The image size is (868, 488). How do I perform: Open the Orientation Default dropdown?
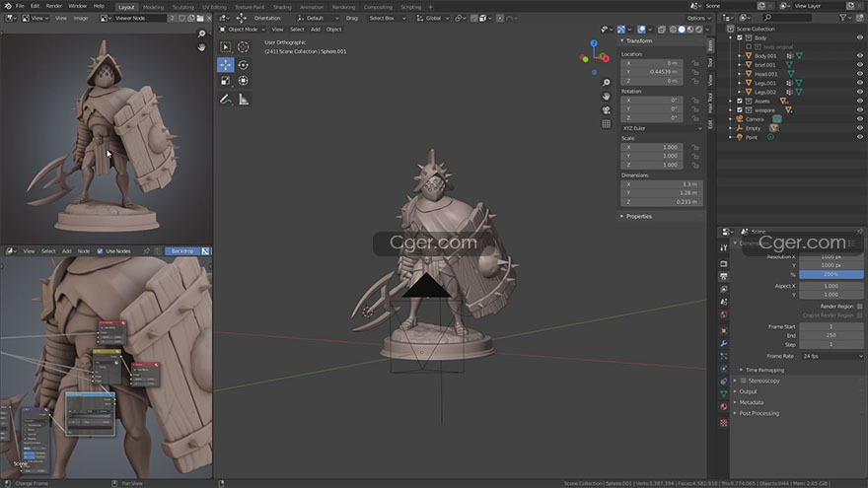pos(318,19)
